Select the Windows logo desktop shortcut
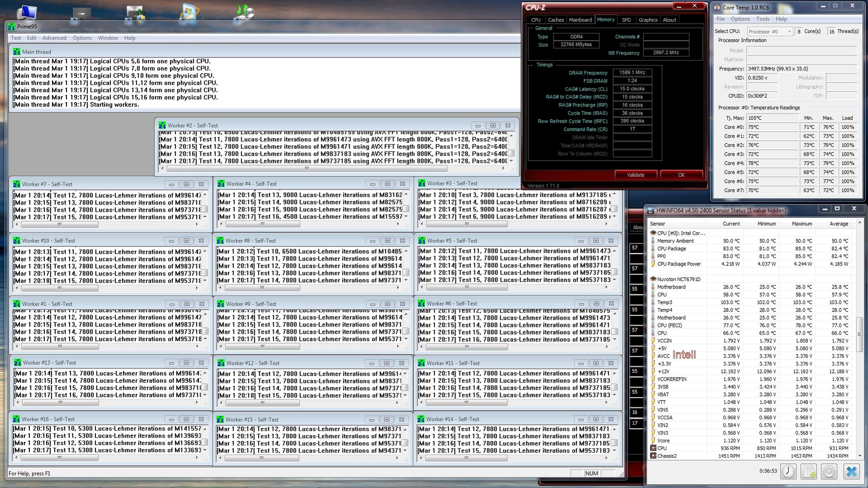This screenshot has height=488, width=868. tap(189, 12)
